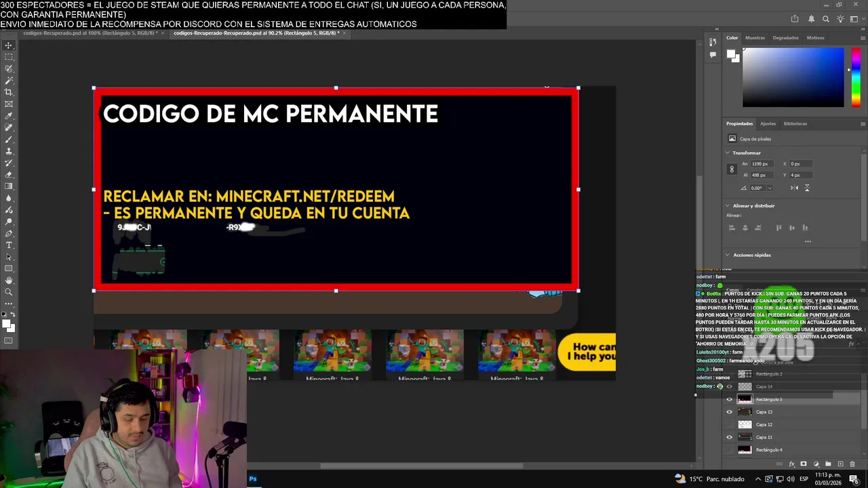Image resolution: width=868 pixels, height=488 pixels.
Task: Select the Lasso tool
Action: point(9,68)
